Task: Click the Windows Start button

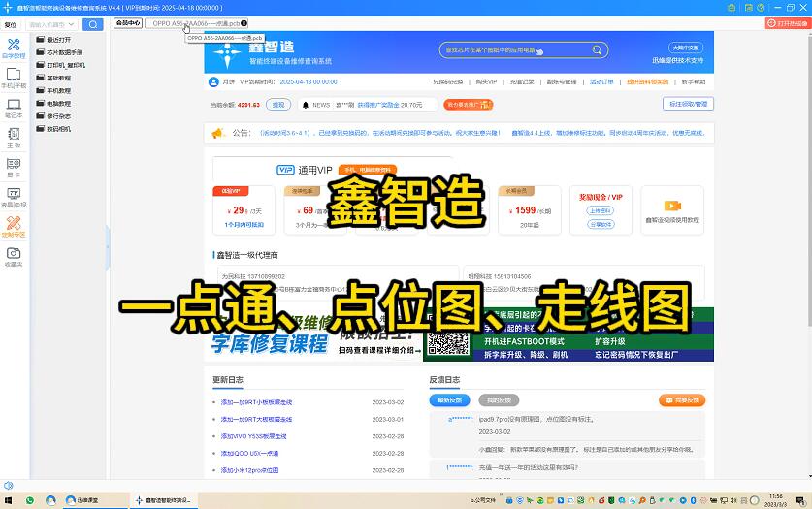Action: click(x=8, y=500)
